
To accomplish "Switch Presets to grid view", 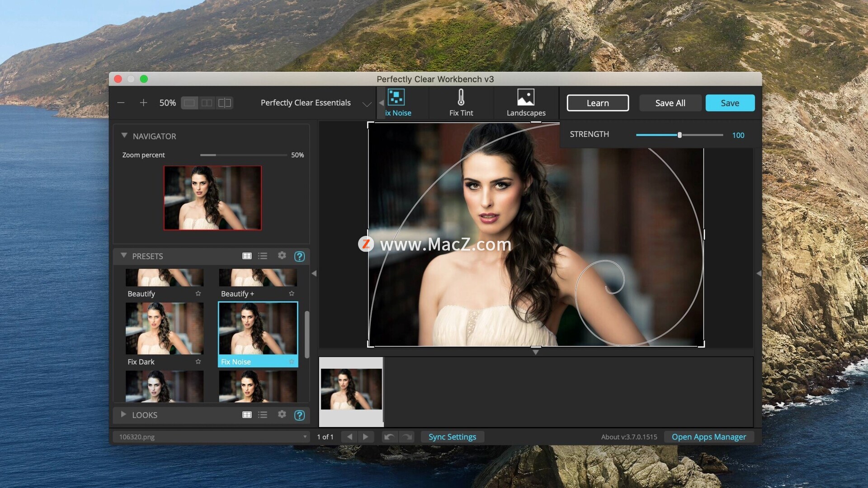I will click(247, 256).
